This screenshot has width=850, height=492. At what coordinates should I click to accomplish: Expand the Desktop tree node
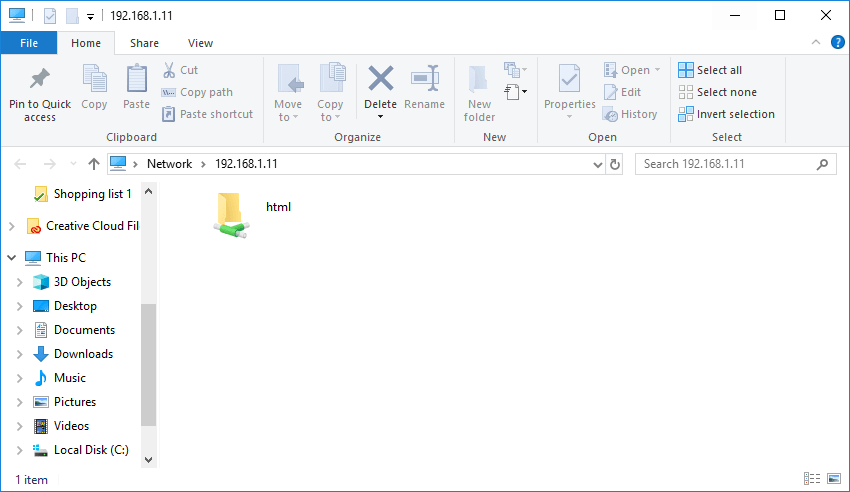coord(20,306)
